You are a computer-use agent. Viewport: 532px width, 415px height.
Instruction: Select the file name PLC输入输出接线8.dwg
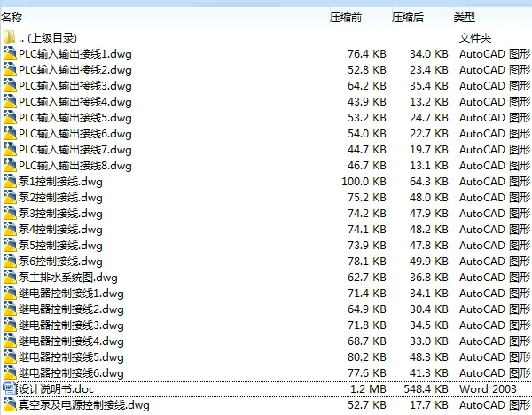pyautogui.click(x=75, y=166)
